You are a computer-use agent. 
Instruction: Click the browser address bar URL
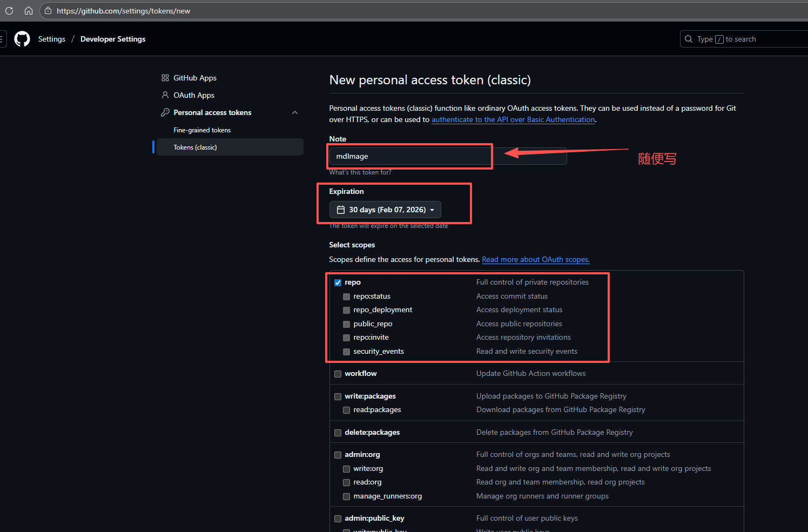(123, 11)
